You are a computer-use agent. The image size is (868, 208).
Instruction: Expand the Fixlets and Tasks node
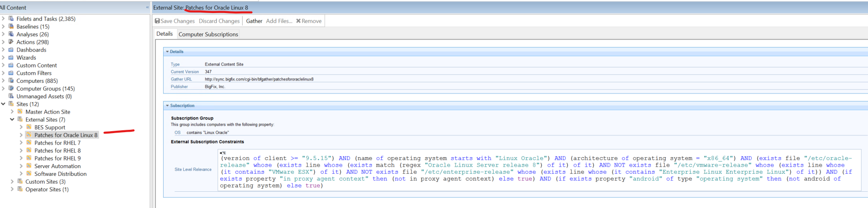point(3,19)
